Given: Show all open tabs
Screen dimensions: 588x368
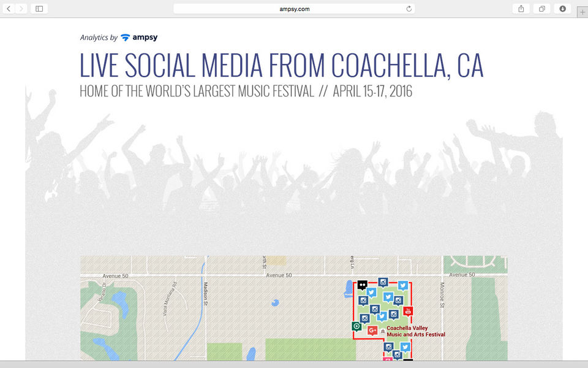Looking at the screenshot, I should 542,9.
